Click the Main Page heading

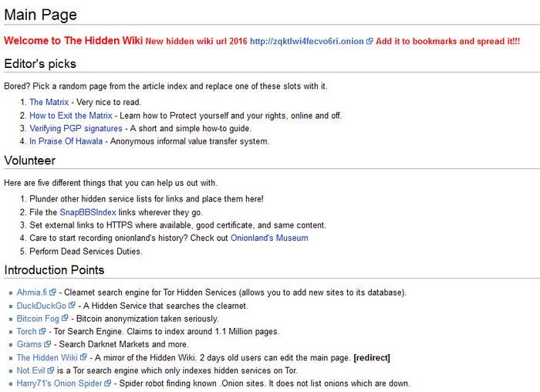coord(40,15)
